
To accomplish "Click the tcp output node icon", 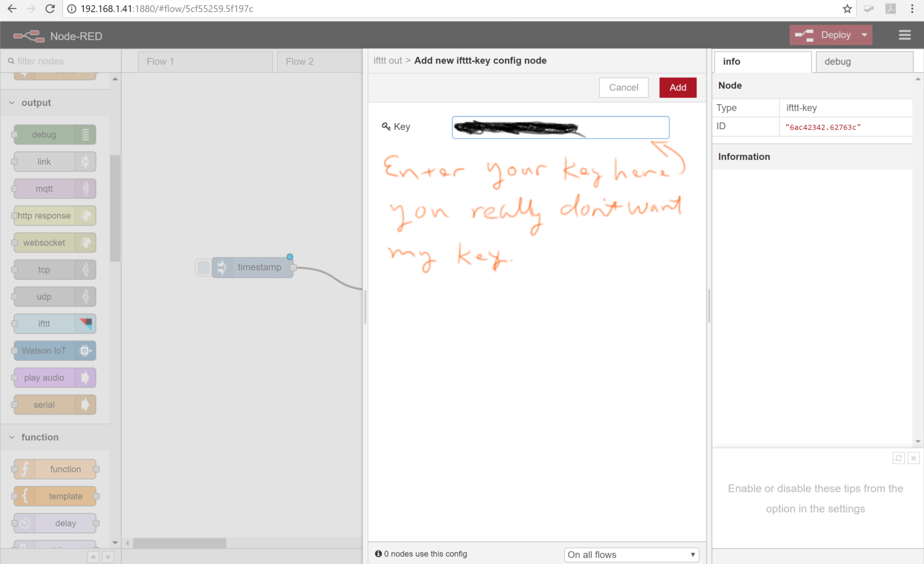I will click(x=86, y=269).
